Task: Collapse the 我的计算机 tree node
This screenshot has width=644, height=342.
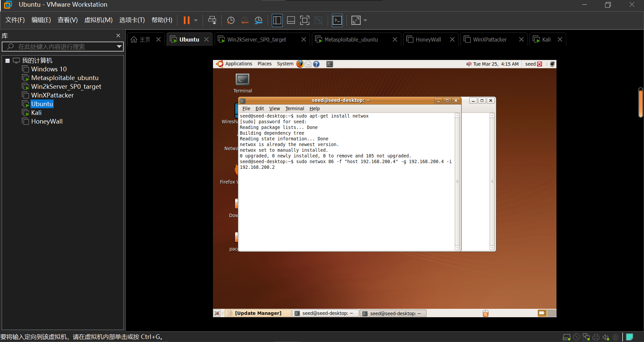Action: tap(7, 61)
